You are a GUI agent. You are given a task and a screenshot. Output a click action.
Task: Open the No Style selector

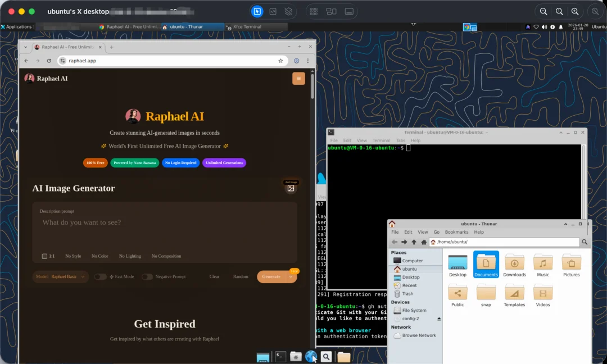[73, 256]
